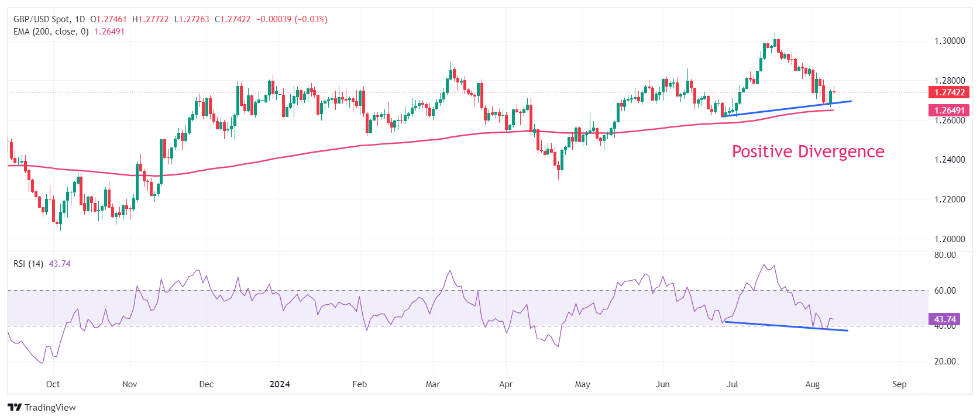Viewport: 980px width, 420px height.
Task: Select the RSI (14) indicator legend
Action: [28, 264]
